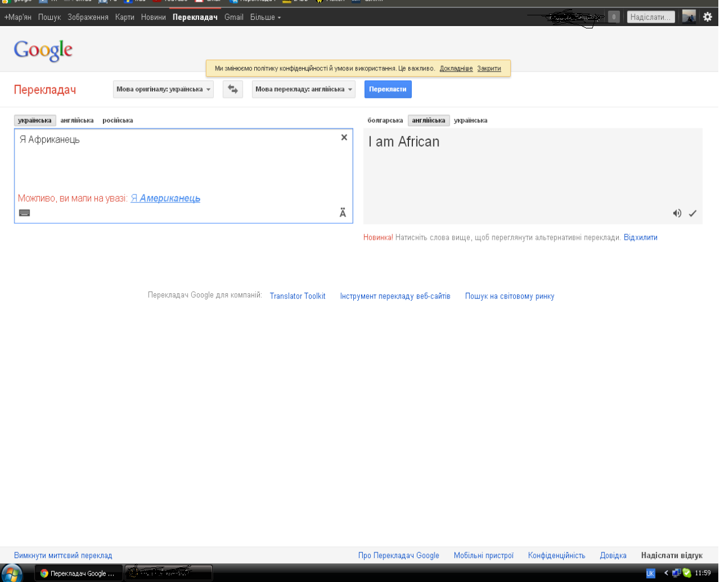Open source language dropdown українська

163,89
